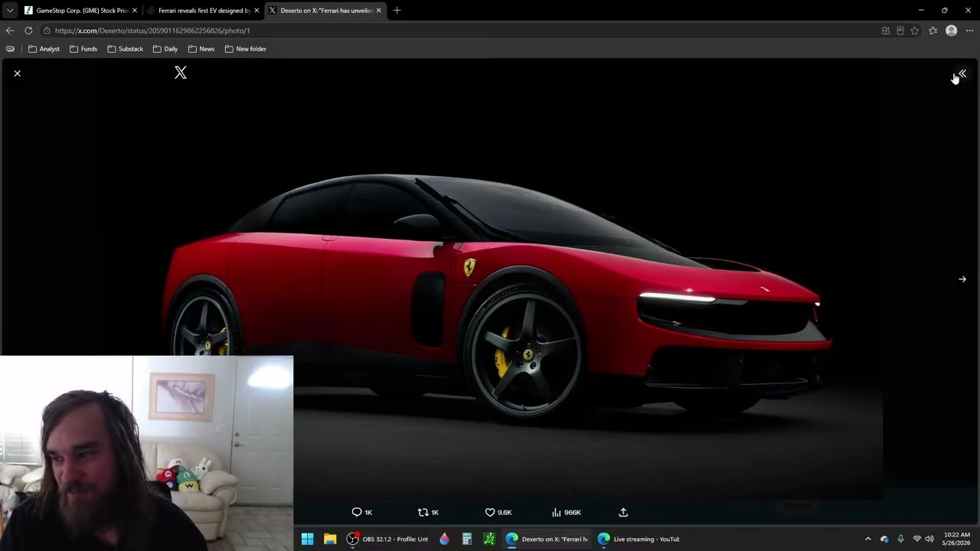980x551 pixels.
Task: Click the X logo above the photo
Action: click(181, 73)
